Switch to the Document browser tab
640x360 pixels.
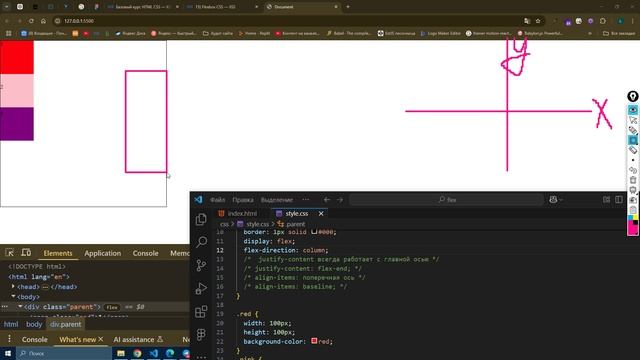tap(301, 7)
